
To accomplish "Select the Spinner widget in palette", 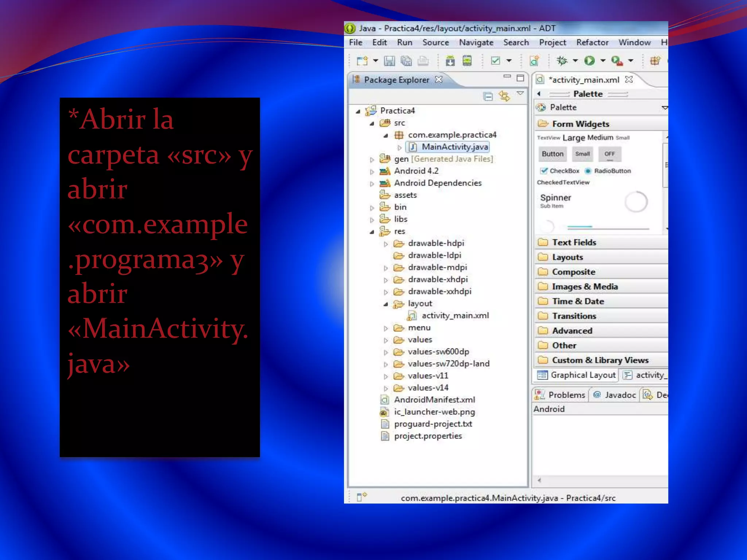I will pos(555,201).
